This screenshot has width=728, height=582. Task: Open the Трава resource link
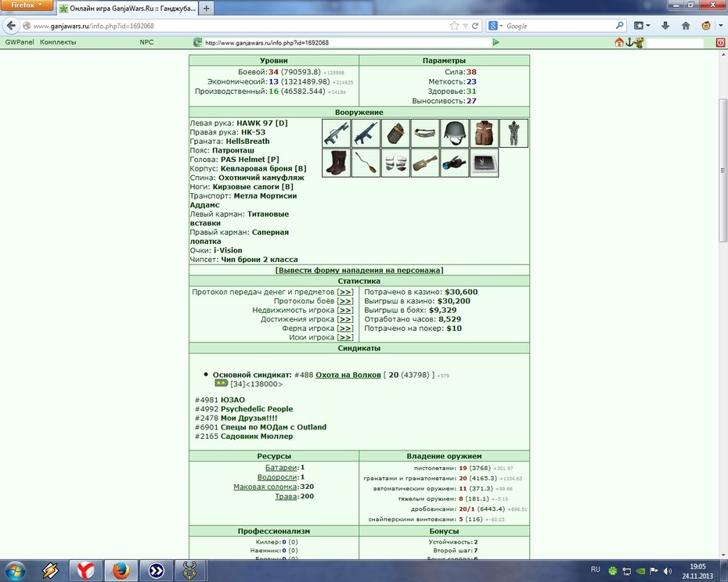[286, 497]
